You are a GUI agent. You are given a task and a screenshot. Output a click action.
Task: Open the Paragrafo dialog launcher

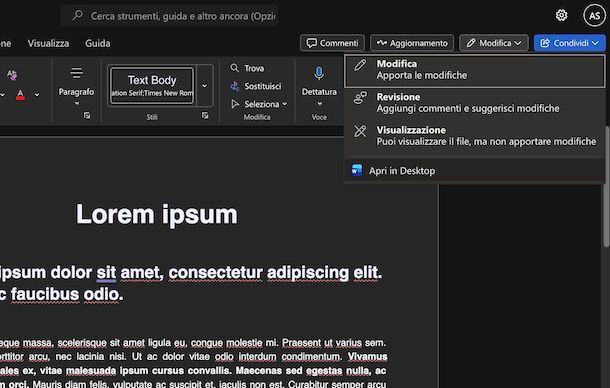[x=87, y=115]
